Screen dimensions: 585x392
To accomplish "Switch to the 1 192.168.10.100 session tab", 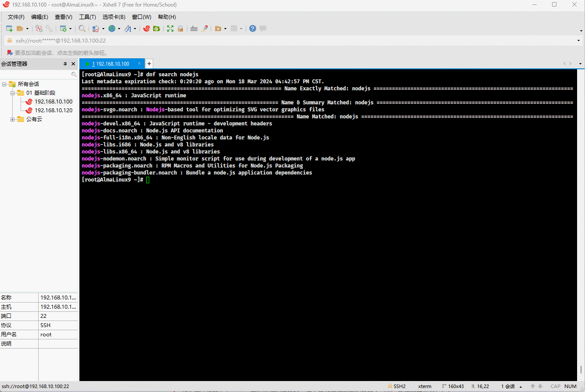I will click(112, 64).
